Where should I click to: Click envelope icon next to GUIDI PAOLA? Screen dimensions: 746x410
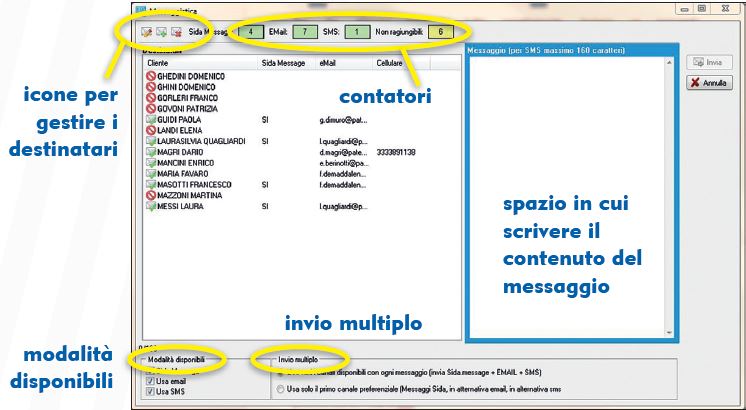(151, 120)
